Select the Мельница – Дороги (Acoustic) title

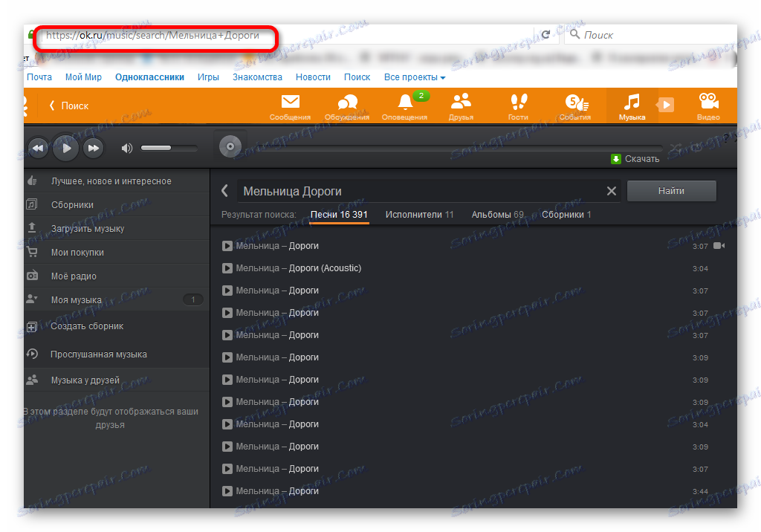[299, 268]
